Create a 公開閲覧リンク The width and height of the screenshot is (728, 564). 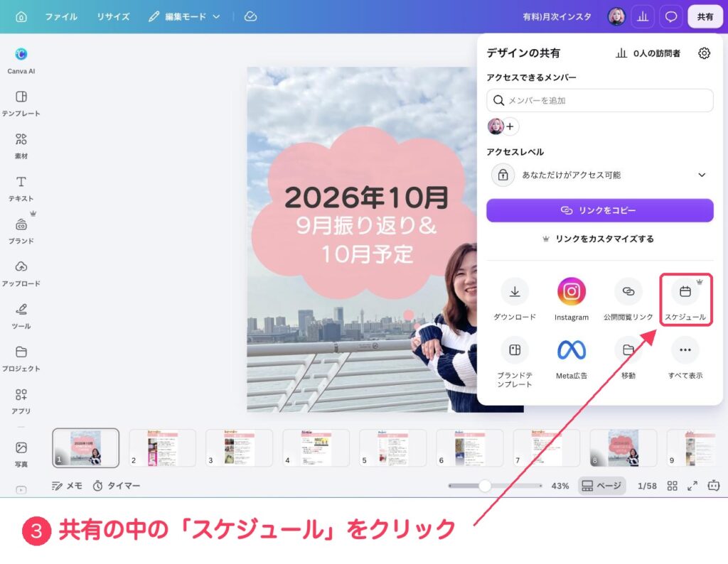628,299
